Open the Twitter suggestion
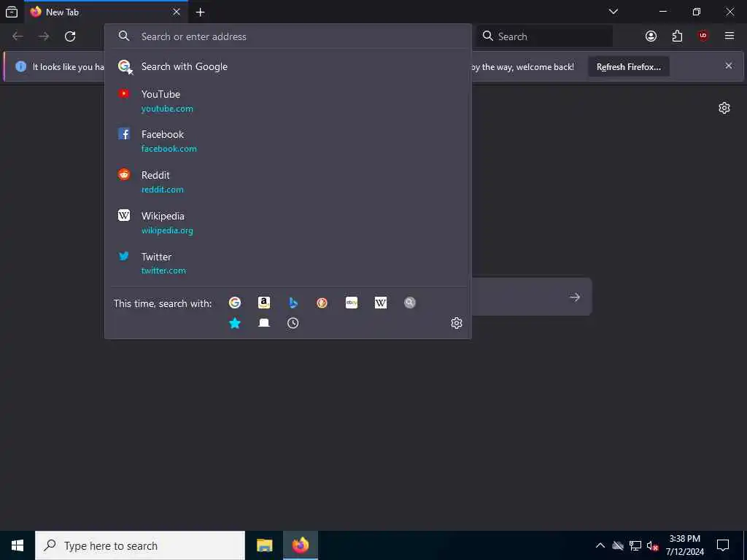 [x=287, y=263]
